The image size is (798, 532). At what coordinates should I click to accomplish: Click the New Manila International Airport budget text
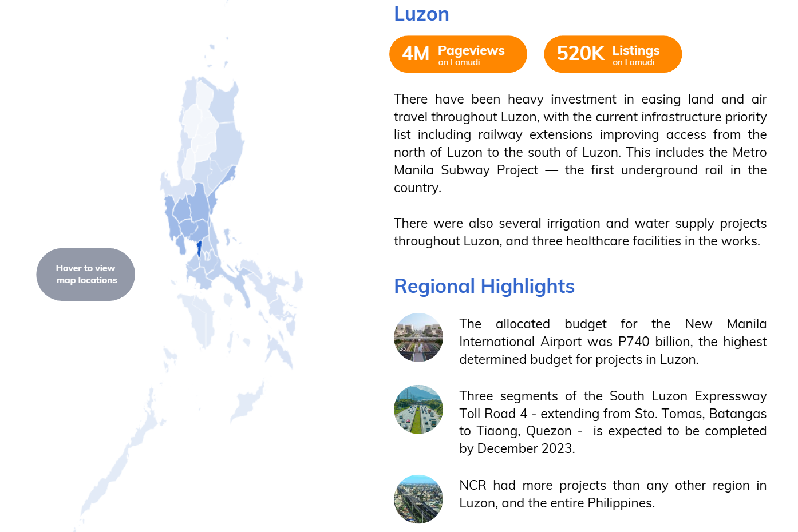point(613,342)
